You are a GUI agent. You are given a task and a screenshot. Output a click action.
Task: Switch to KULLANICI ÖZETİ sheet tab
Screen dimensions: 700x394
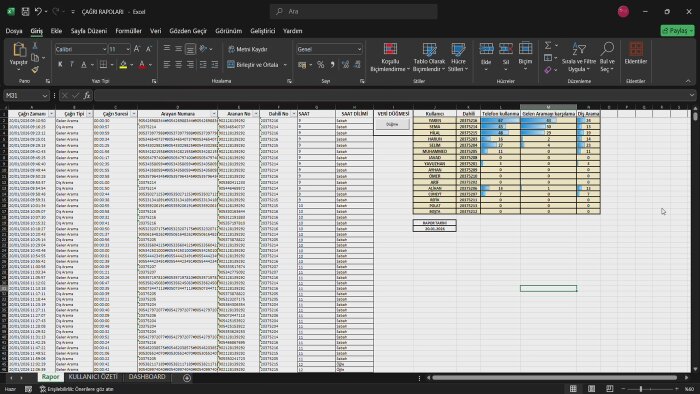pos(93,377)
